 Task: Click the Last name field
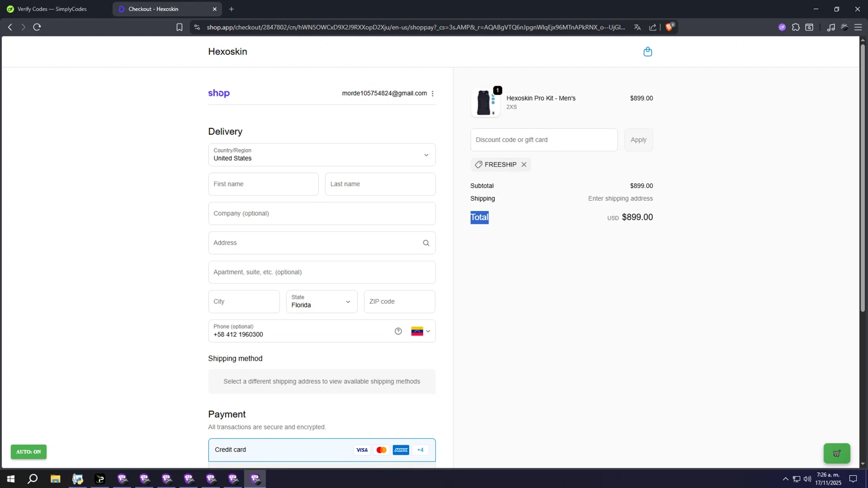(x=380, y=184)
